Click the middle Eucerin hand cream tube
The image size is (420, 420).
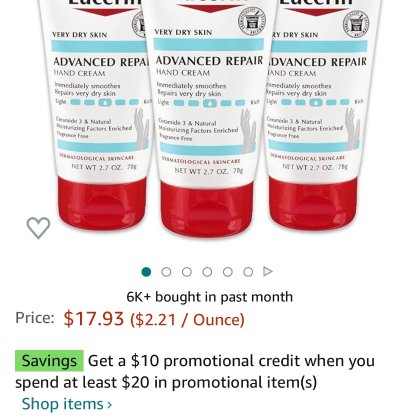[207, 117]
